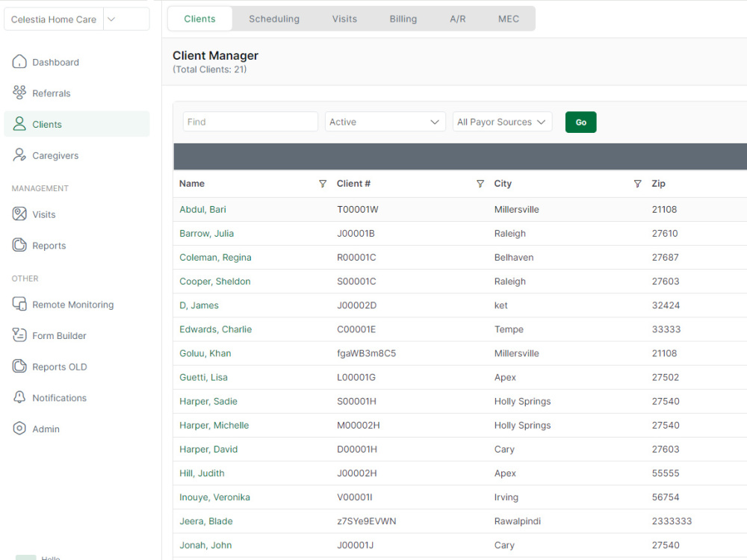The width and height of the screenshot is (747, 560).
Task: Open client Jeera, Blade
Action: 206,521
